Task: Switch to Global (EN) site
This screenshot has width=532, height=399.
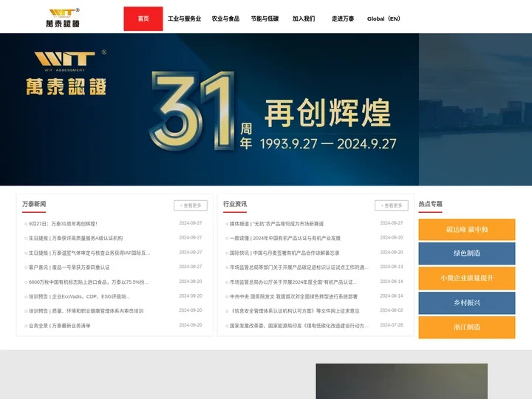Action: pyautogui.click(x=383, y=18)
